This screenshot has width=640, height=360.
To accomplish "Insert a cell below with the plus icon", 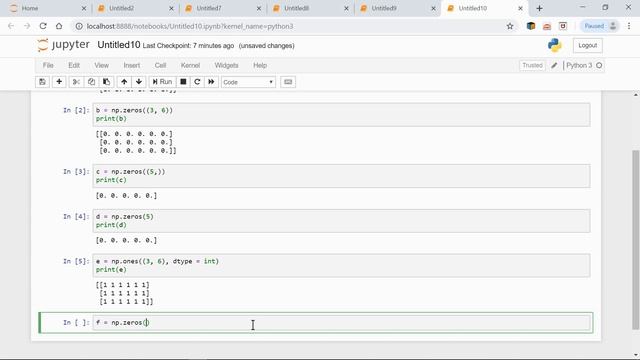I will point(59,82).
